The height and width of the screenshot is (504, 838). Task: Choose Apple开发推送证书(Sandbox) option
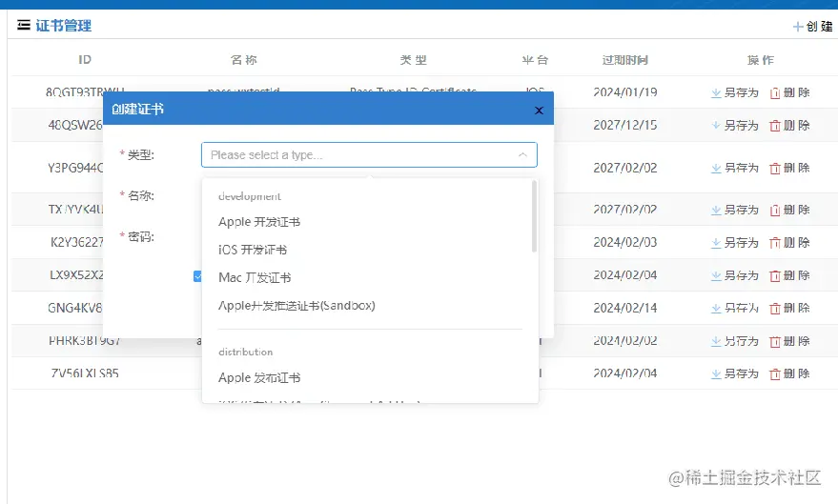click(x=296, y=306)
